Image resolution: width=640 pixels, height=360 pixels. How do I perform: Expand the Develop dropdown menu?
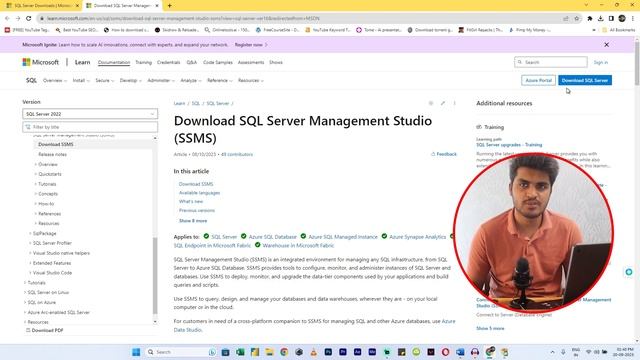(131, 80)
